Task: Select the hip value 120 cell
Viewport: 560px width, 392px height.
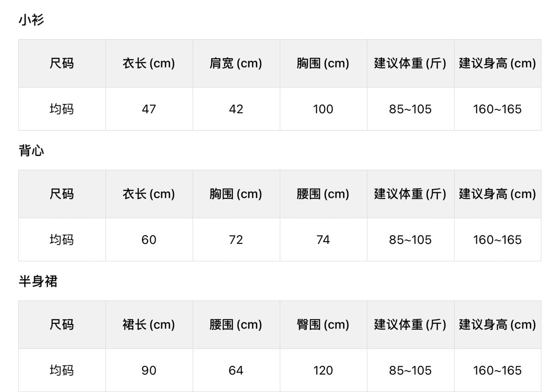Action: [323, 370]
